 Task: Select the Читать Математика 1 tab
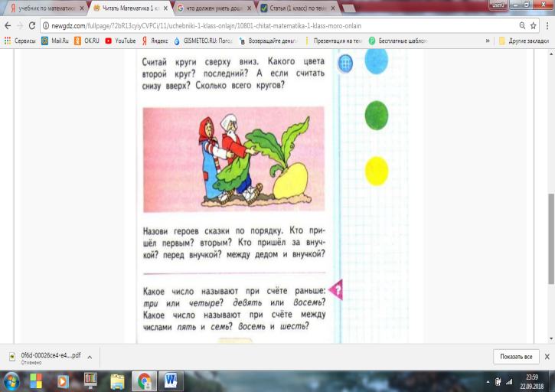130,8
